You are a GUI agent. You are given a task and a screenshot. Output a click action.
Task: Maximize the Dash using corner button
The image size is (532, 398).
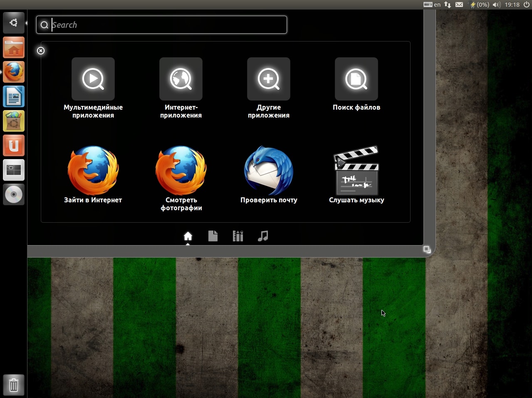click(x=427, y=249)
